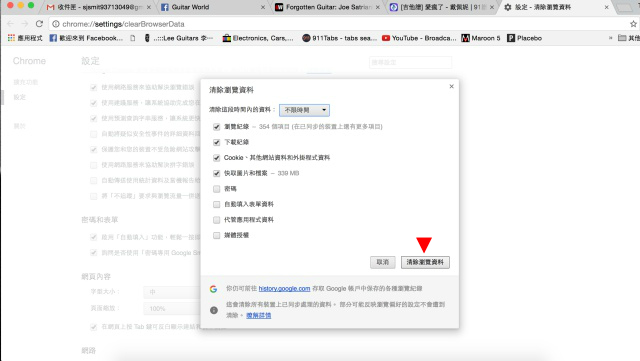The width and height of the screenshot is (640, 361).
Task: Open the Placebo bookmark
Action: [x=524, y=38]
